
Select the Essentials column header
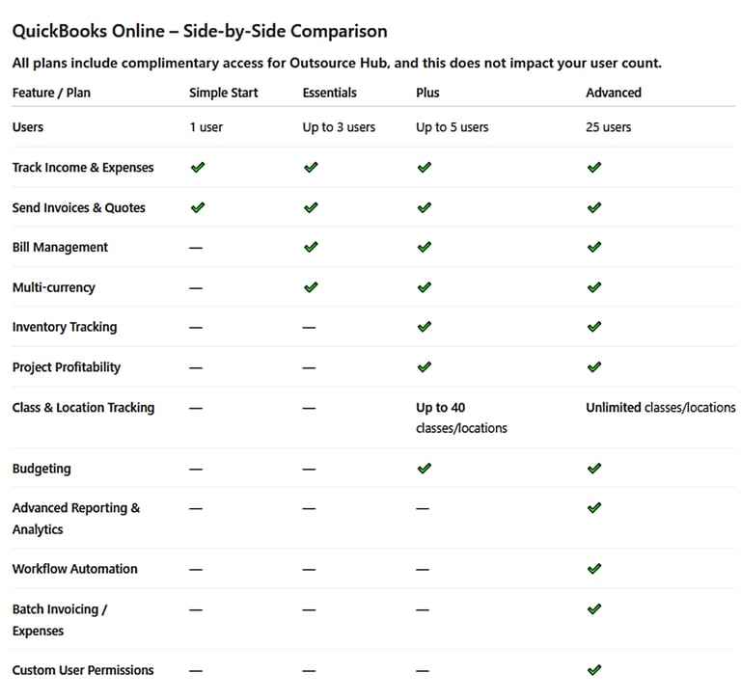click(329, 93)
